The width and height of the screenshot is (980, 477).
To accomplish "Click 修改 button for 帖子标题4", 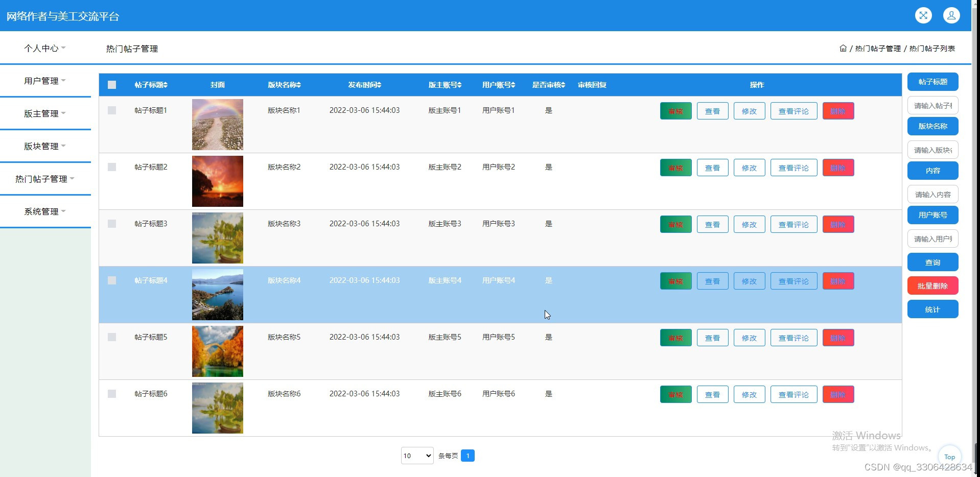I will coord(749,281).
